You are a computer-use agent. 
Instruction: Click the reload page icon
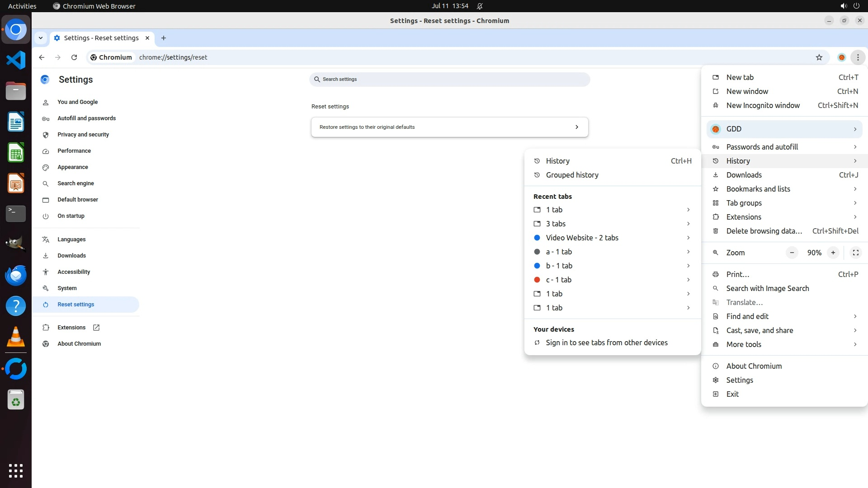point(74,57)
